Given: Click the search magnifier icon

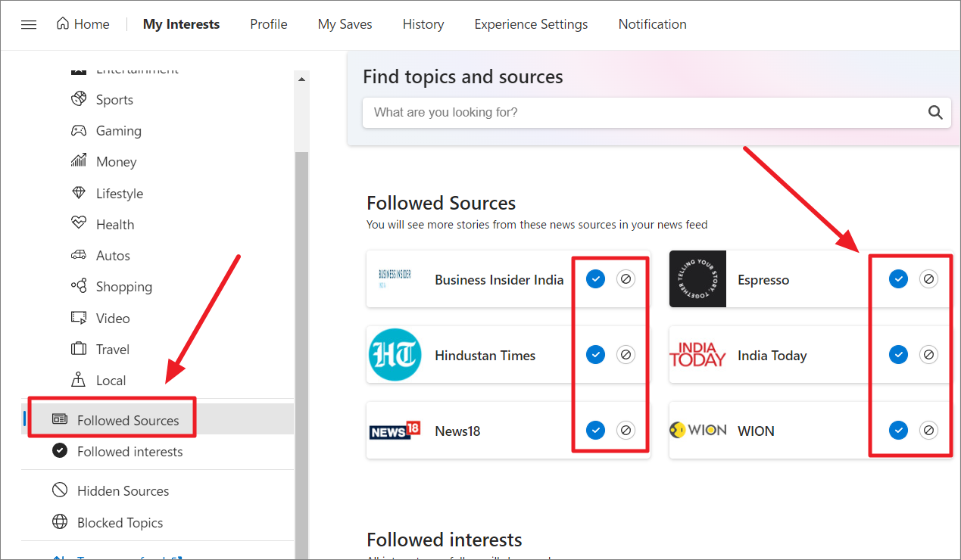Looking at the screenshot, I should click(x=935, y=113).
